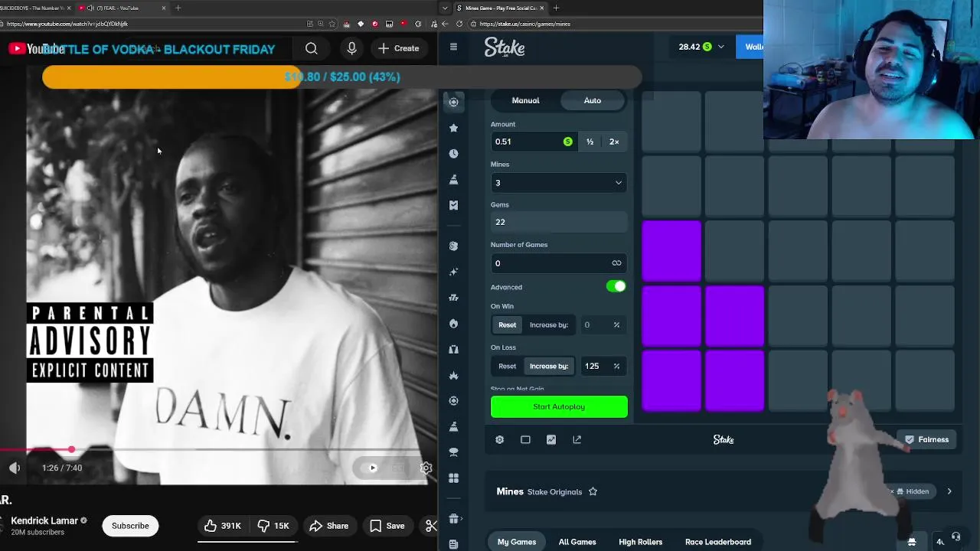980x551 pixels.
Task: Halve the bet with ½ button
Action: point(590,142)
